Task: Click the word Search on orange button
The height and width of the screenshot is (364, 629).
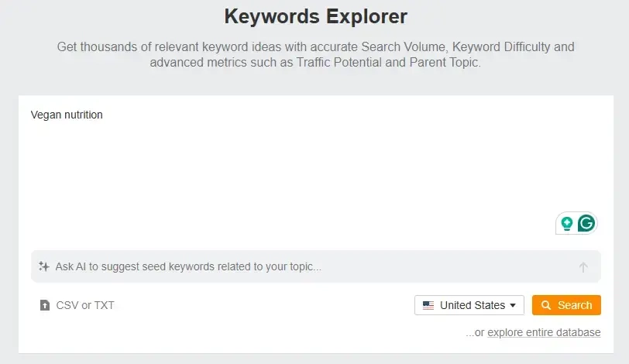Action: coord(575,305)
